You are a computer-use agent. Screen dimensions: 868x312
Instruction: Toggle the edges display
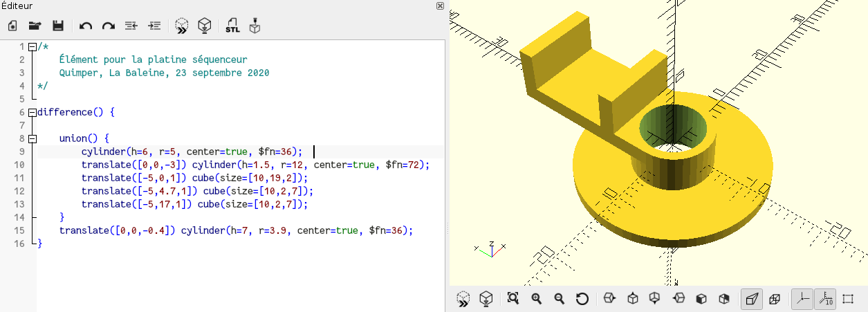pyautogui.click(x=848, y=299)
